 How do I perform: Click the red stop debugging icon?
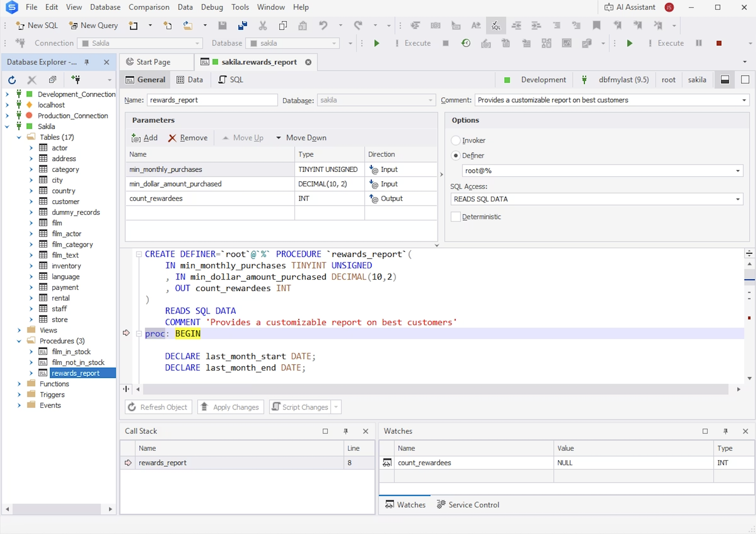(719, 43)
